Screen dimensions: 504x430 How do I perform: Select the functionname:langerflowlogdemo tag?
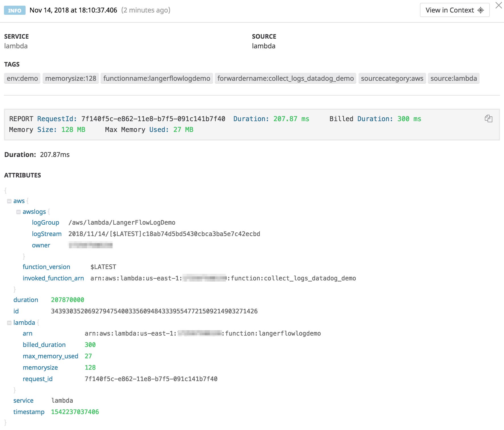157,78
